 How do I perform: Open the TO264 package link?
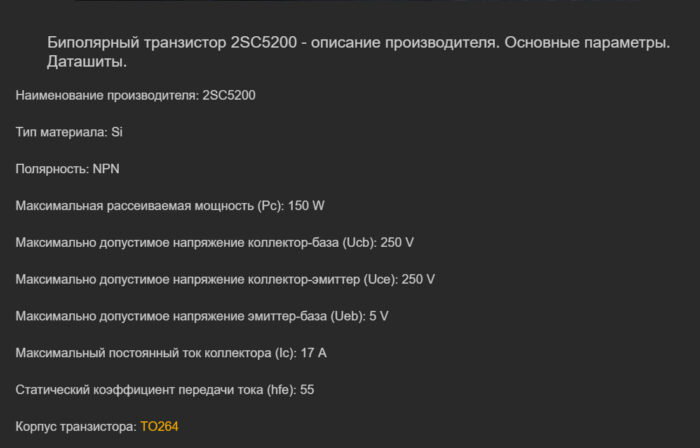tap(159, 427)
